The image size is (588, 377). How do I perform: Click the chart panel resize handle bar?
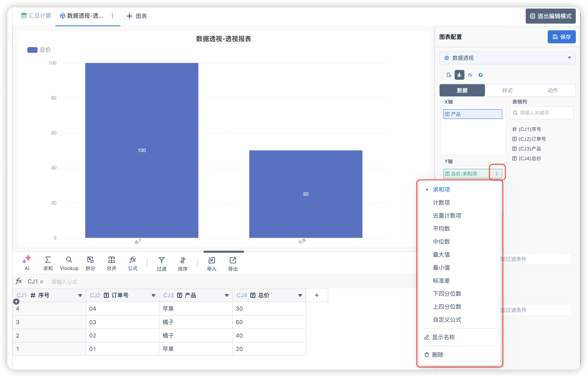point(224,252)
